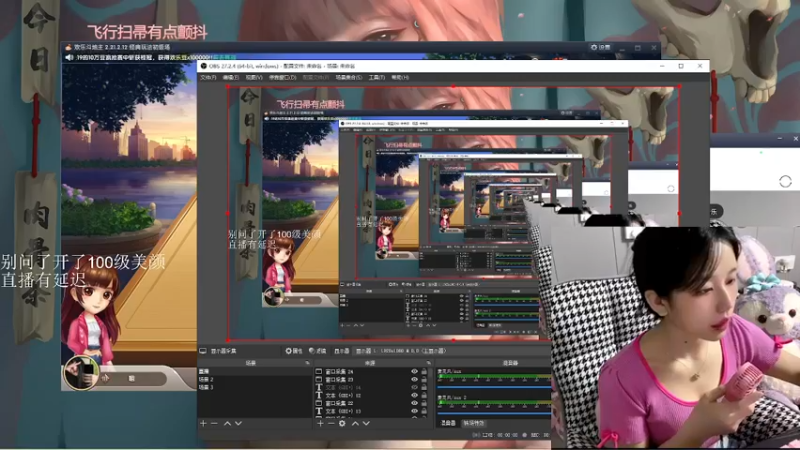Toggle lock for 文本 (GDI+) 12 source

click(x=424, y=395)
